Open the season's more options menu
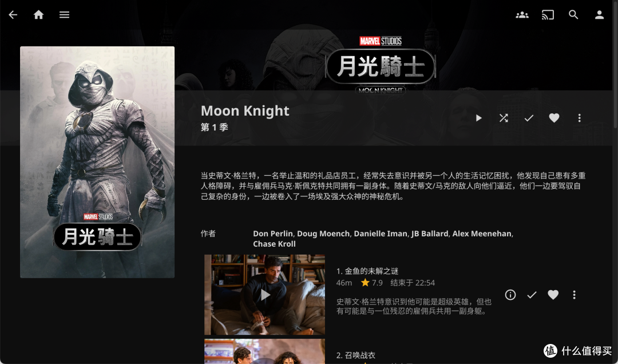Viewport: 618px width, 364px height. click(579, 118)
